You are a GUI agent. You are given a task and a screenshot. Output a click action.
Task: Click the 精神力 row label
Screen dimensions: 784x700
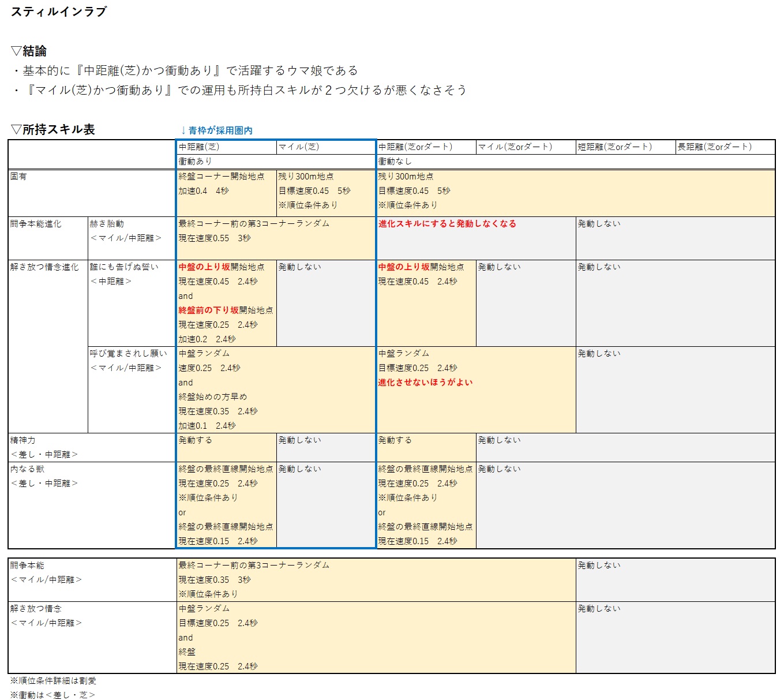(23, 440)
